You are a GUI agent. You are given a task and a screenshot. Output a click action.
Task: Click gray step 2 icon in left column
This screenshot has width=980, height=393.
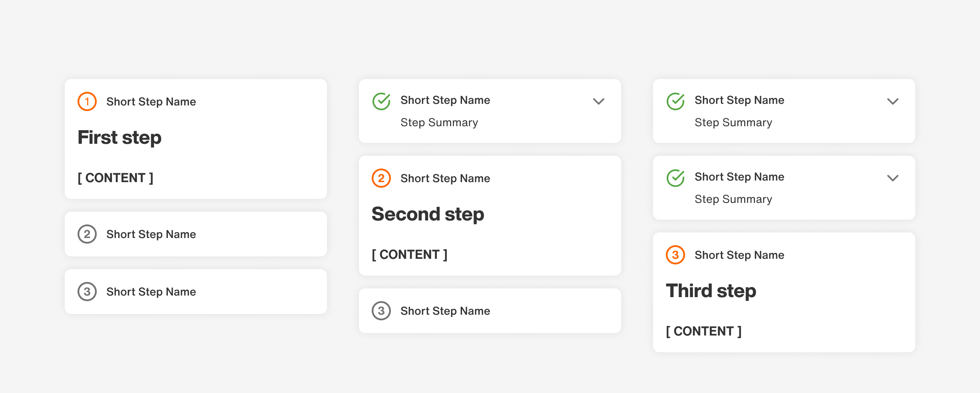pos(87,234)
